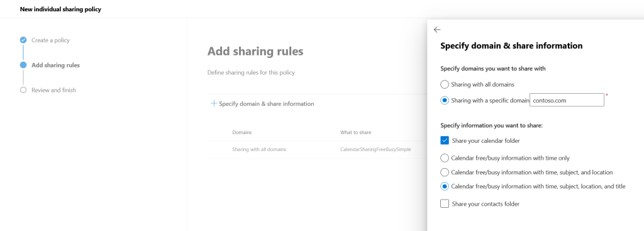Click the back arrow in the panel
This screenshot has width=644, height=231.
437,30
